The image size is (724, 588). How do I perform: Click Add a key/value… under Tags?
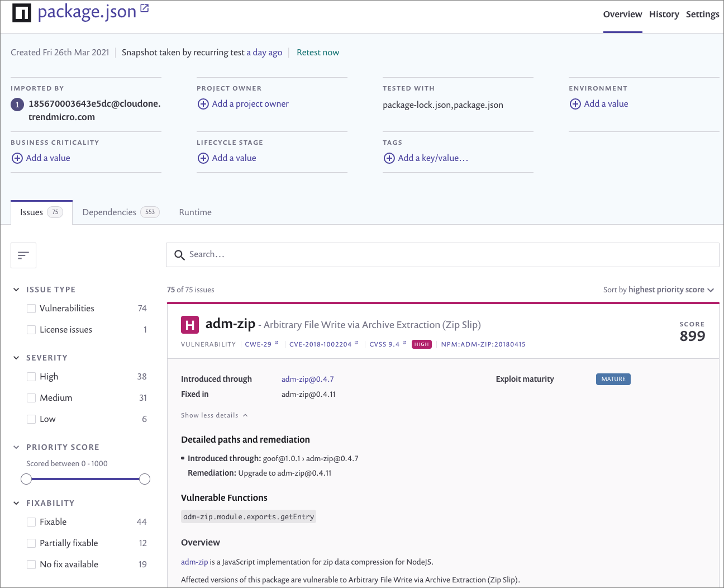433,158
